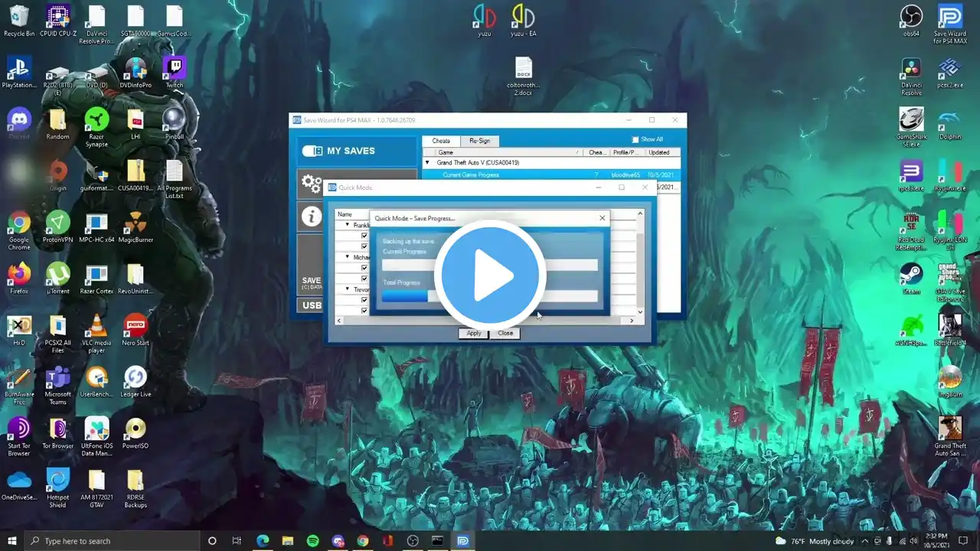Image resolution: width=980 pixels, height=551 pixels.
Task: Collapse the Trevor group in Quick Mode
Action: point(348,290)
